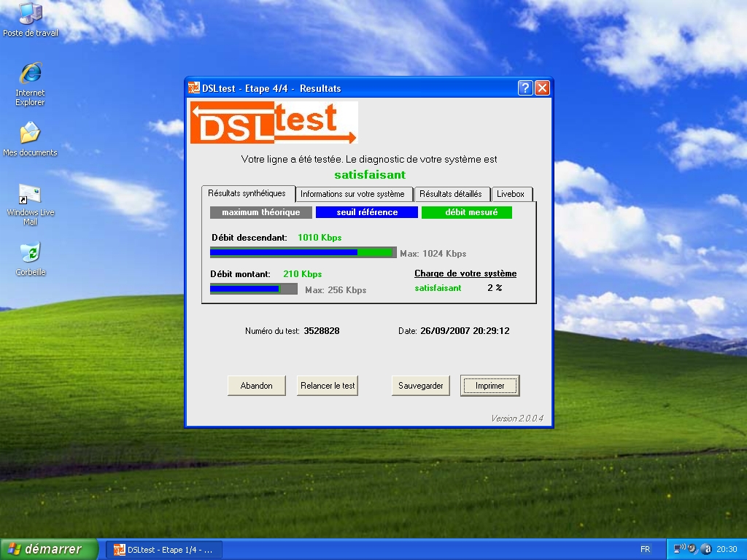Print results using Imprimer button
The width and height of the screenshot is (747, 560).
pos(489,386)
